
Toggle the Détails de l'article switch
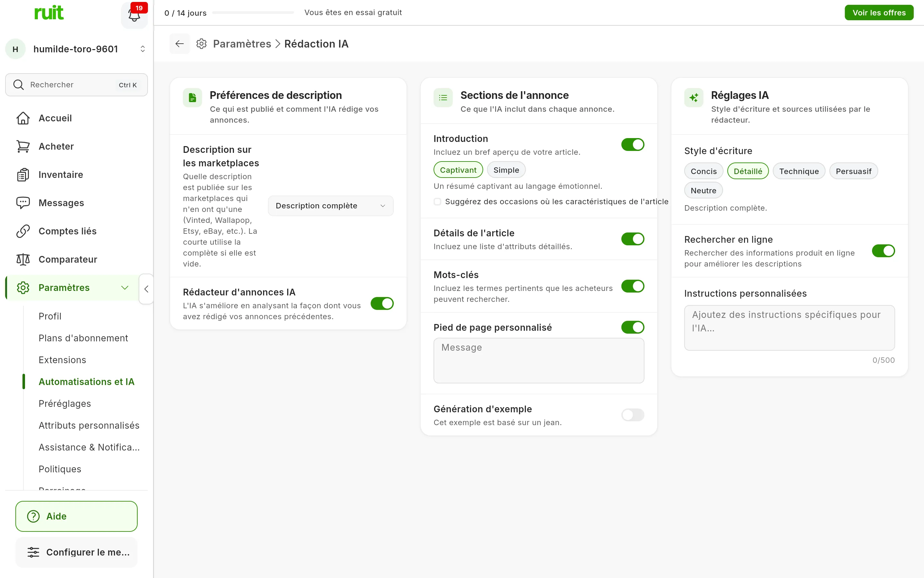[633, 239]
